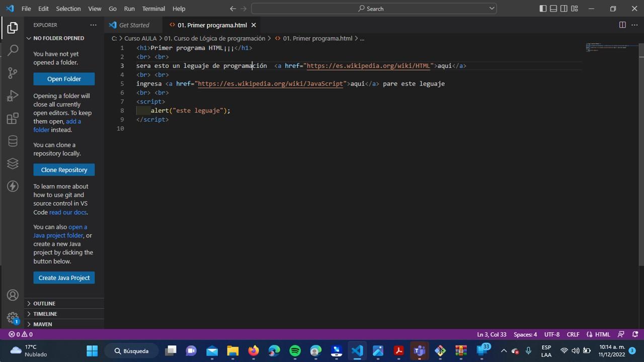Click the VS Code logo in title bar
The height and width of the screenshot is (362, 644).
[10, 9]
